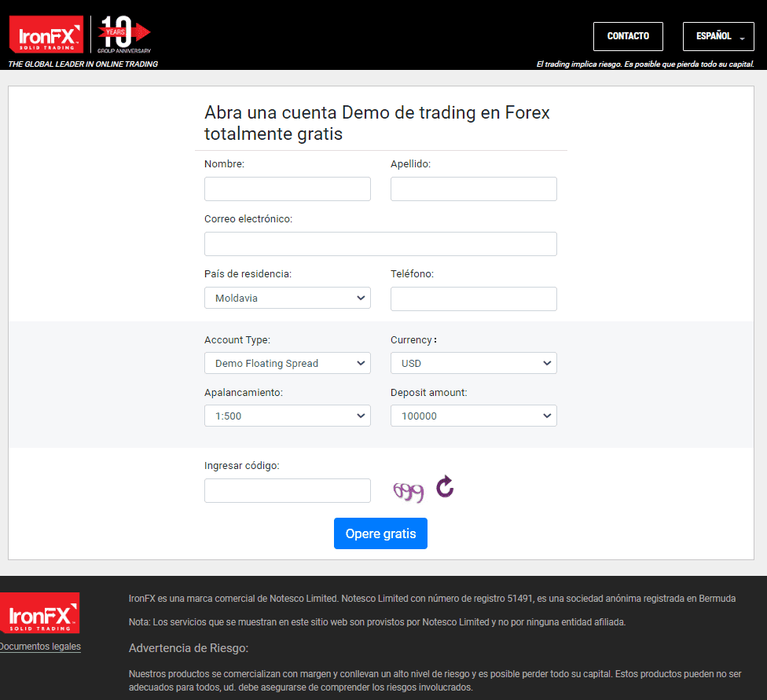Click into the Apellido text field
Image resolution: width=767 pixels, height=700 pixels.
473,189
